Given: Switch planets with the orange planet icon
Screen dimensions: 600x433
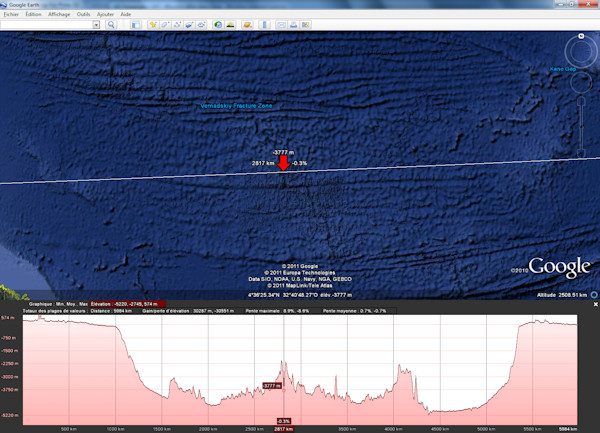Looking at the screenshot, I should (247, 25).
